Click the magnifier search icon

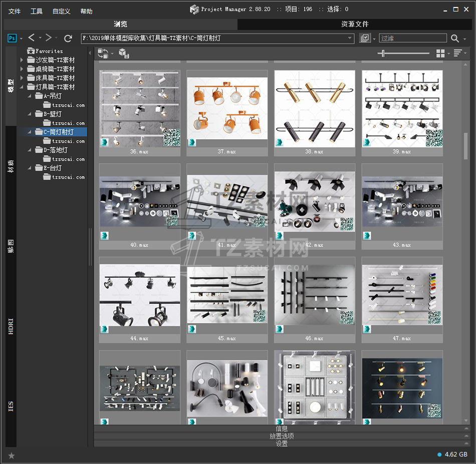[x=454, y=38]
